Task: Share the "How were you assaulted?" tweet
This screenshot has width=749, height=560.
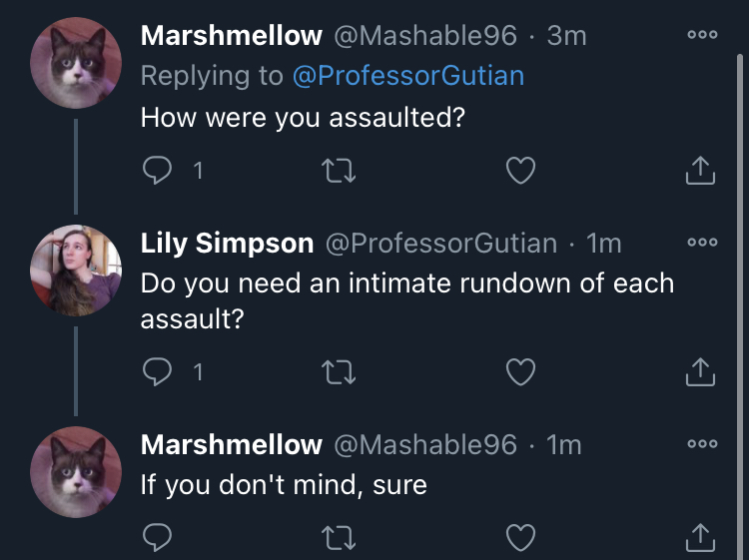Action: (x=700, y=170)
